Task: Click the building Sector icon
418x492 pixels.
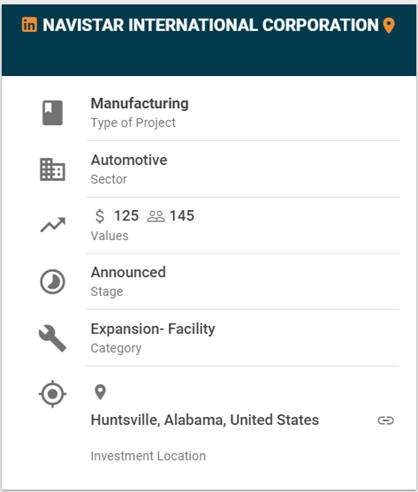Action: tap(52, 169)
